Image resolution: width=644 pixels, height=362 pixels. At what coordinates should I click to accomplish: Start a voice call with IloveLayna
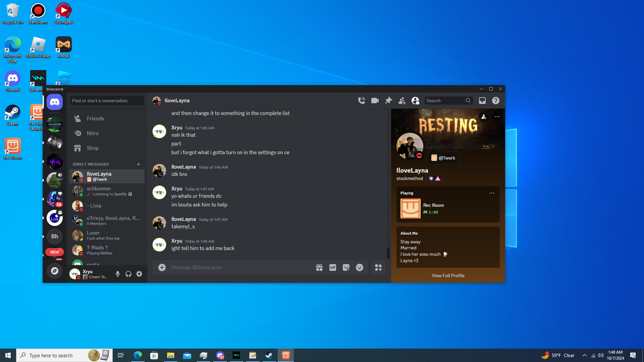point(361,101)
